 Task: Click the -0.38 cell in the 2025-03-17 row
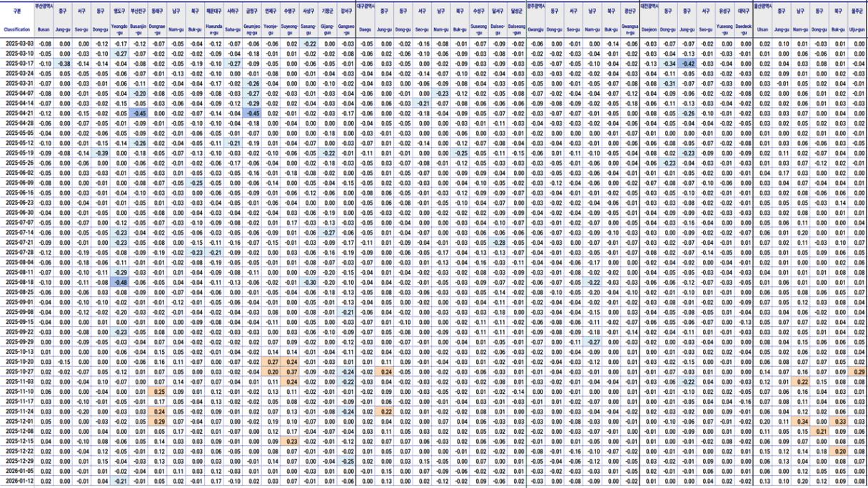point(64,63)
